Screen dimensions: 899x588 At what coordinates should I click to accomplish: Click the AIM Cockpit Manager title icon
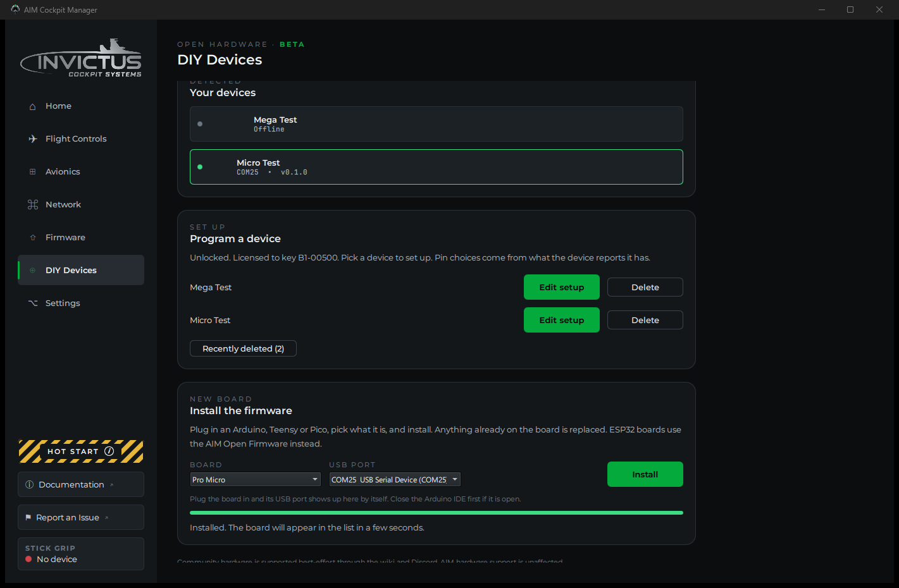coord(15,9)
